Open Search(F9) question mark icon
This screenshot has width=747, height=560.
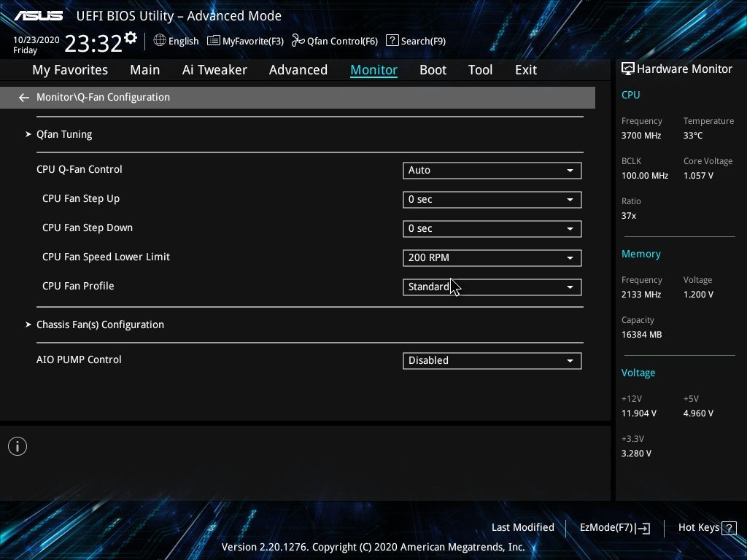click(x=392, y=41)
